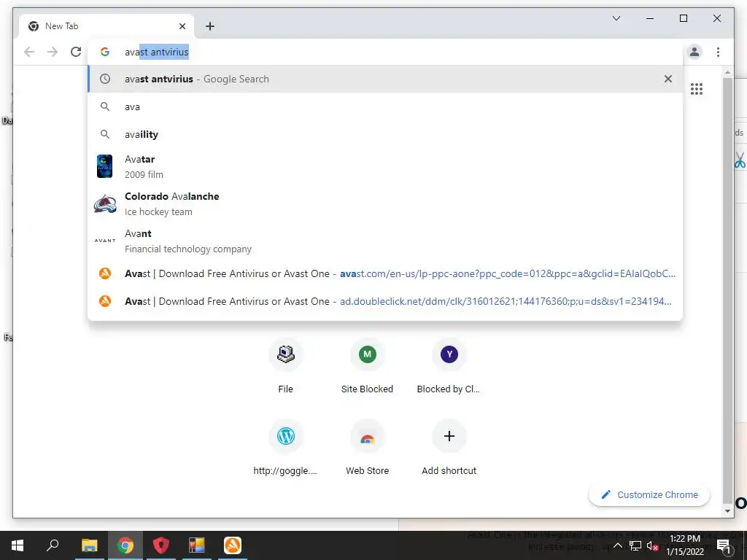
Task: Click the scrollbar up arrow
Action: pos(727,72)
